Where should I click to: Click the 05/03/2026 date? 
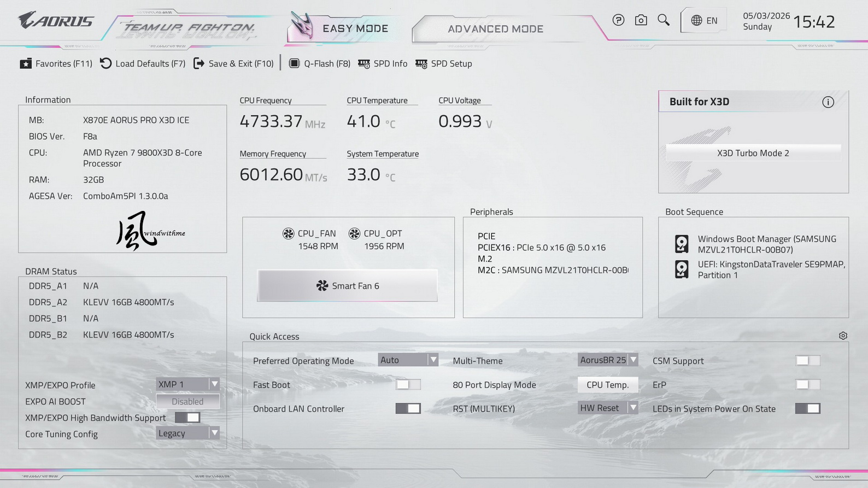pos(766,16)
